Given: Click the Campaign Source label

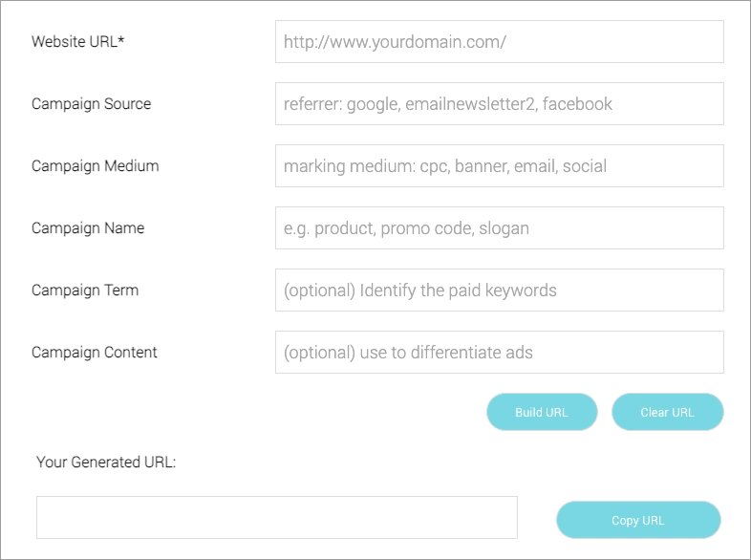Looking at the screenshot, I should pos(91,104).
